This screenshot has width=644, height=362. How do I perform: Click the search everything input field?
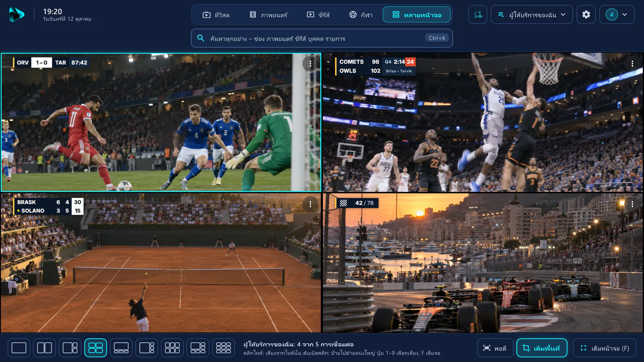(322, 38)
